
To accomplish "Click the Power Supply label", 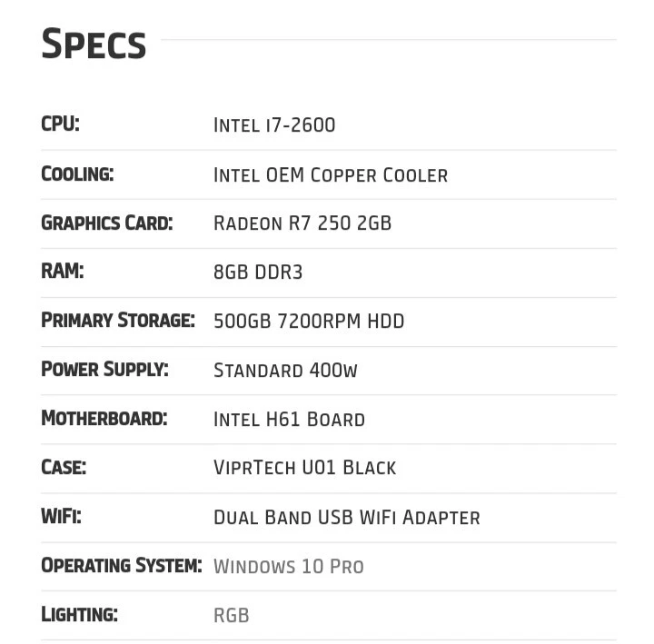I will tap(104, 370).
